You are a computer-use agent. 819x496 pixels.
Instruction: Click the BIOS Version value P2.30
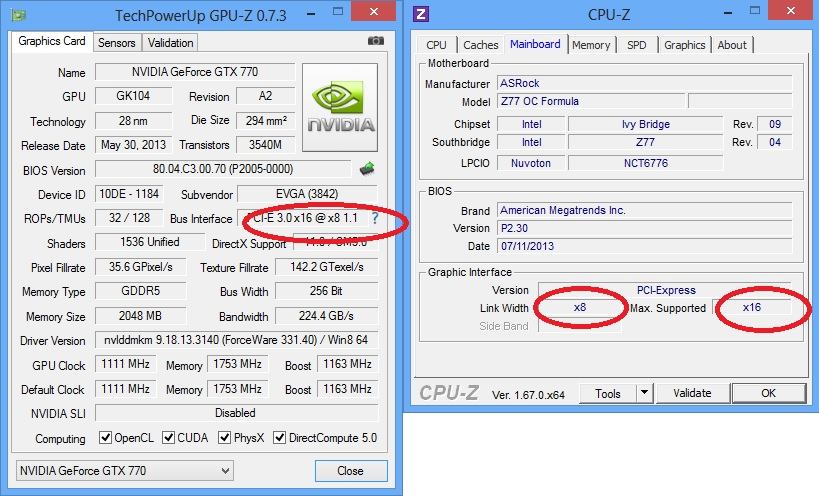coord(645,228)
